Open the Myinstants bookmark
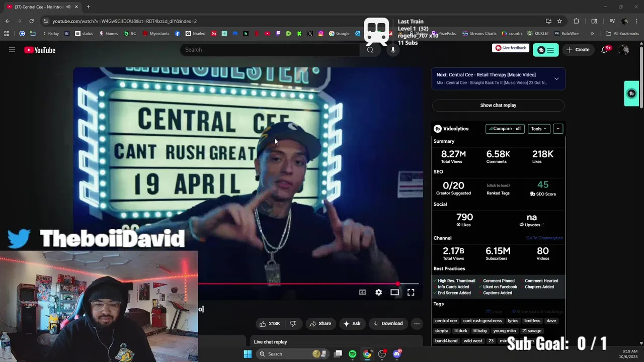This screenshot has height=362, width=644. [x=156, y=34]
